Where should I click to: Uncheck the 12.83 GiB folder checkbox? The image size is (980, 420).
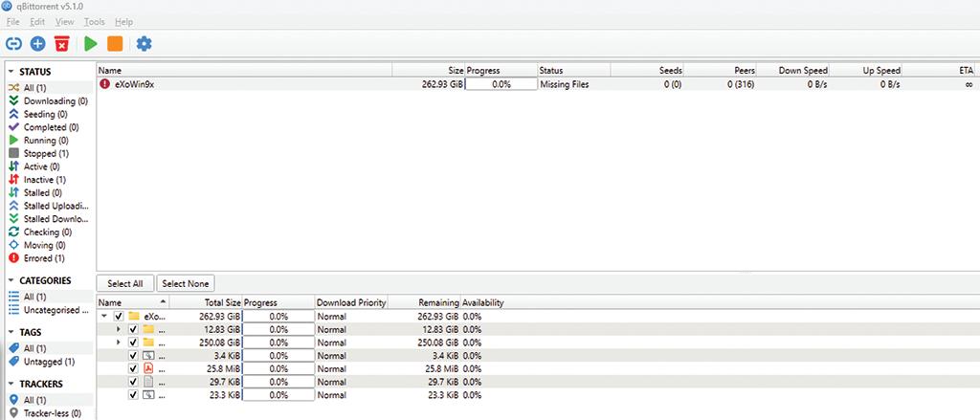[132, 329]
